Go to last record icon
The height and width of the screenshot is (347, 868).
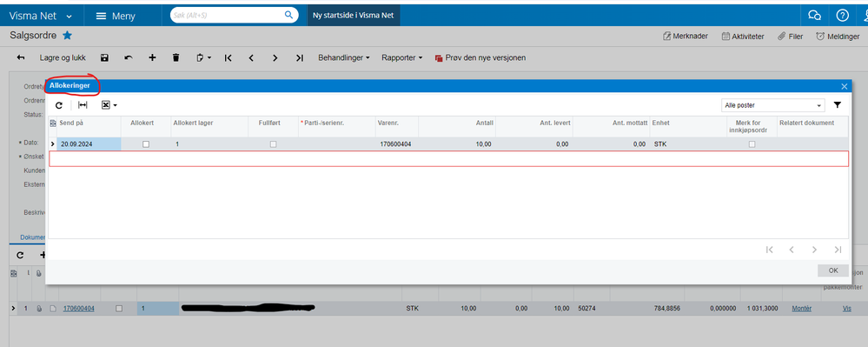300,57
